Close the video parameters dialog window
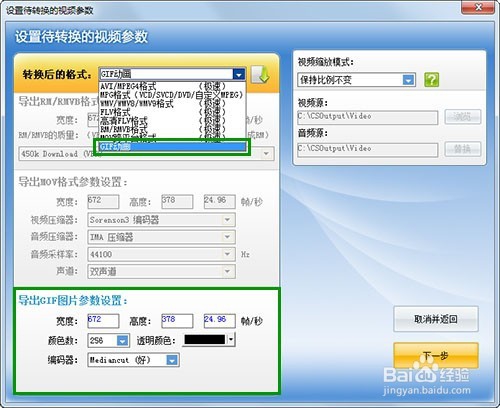 tap(478, 8)
